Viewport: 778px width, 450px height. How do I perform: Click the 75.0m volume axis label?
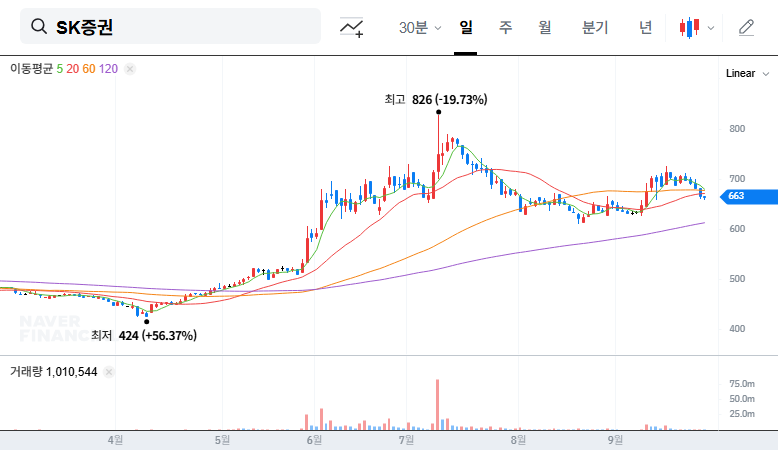tap(742, 384)
